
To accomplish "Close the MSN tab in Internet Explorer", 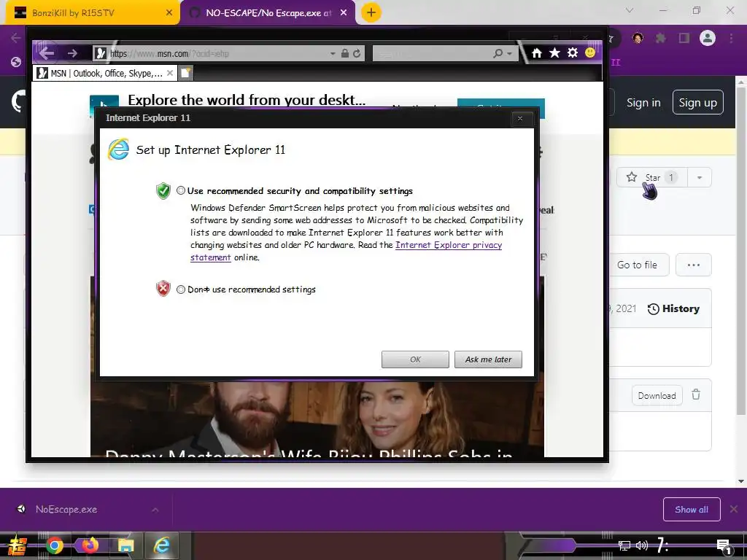I will tap(170, 74).
